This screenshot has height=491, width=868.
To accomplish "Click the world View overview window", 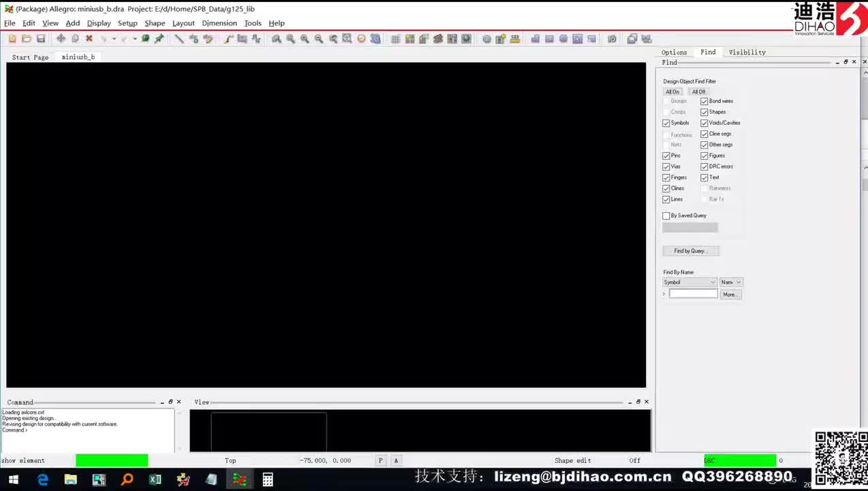I will (420, 430).
